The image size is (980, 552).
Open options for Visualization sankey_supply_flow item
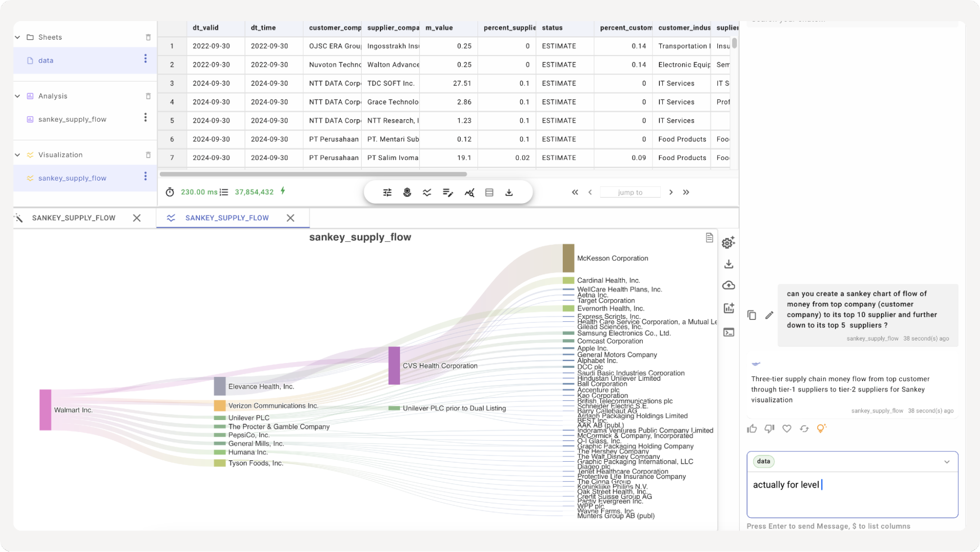(146, 176)
